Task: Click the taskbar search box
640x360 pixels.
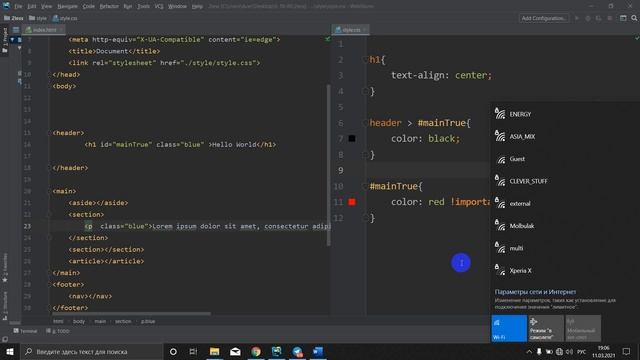Action: (91, 351)
